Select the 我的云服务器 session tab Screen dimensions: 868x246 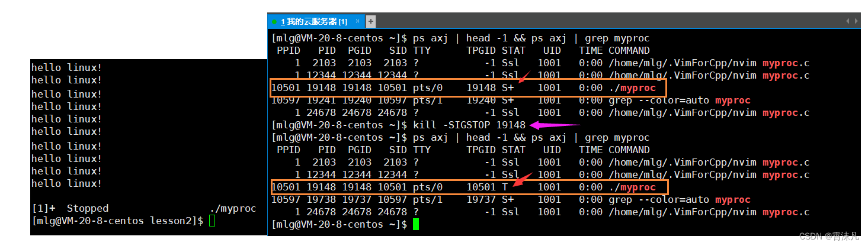click(x=316, y=21)
